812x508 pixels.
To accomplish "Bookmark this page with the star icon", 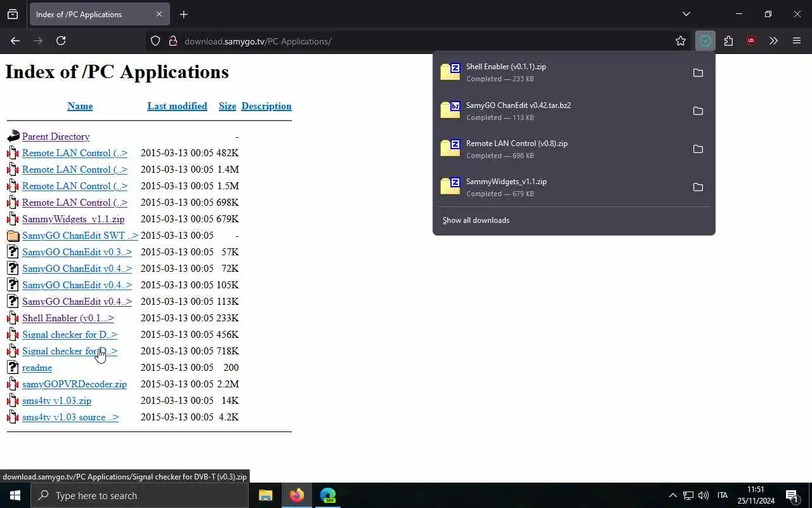I will 681,41.
